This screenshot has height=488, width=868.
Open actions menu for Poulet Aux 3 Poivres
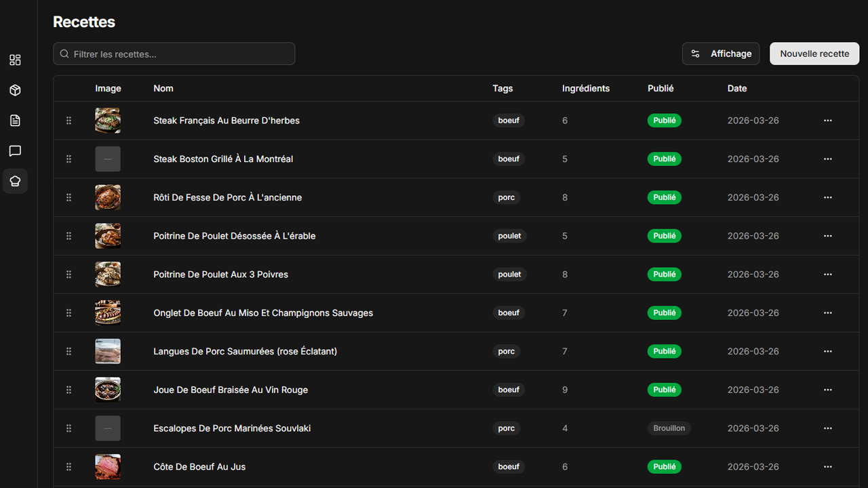point(827,274)
